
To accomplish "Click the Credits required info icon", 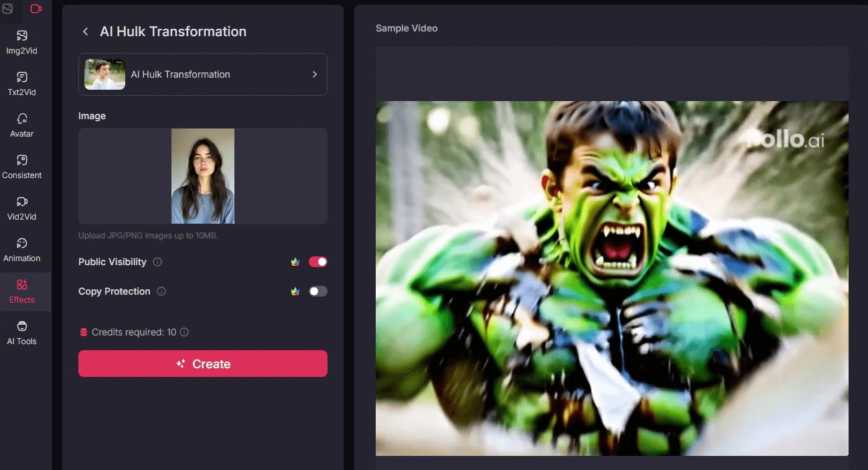I will pos(184,332).
